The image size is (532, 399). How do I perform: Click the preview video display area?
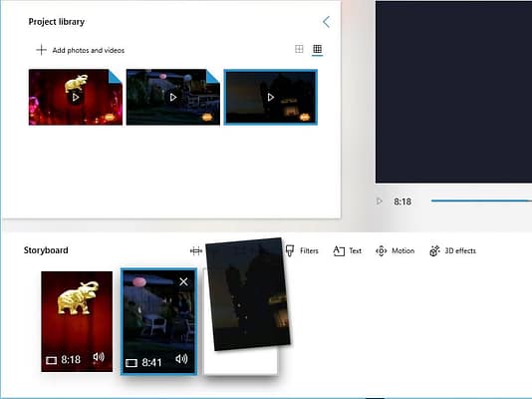point(453,92)
